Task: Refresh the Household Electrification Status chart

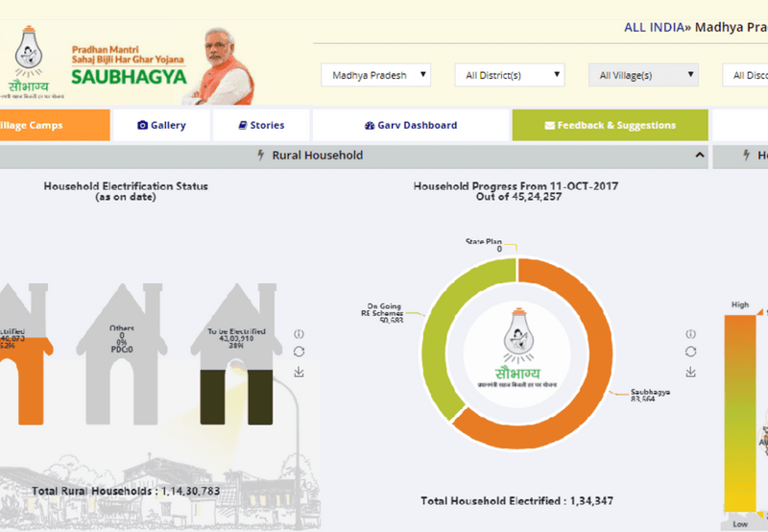Action: pos(299,351)
